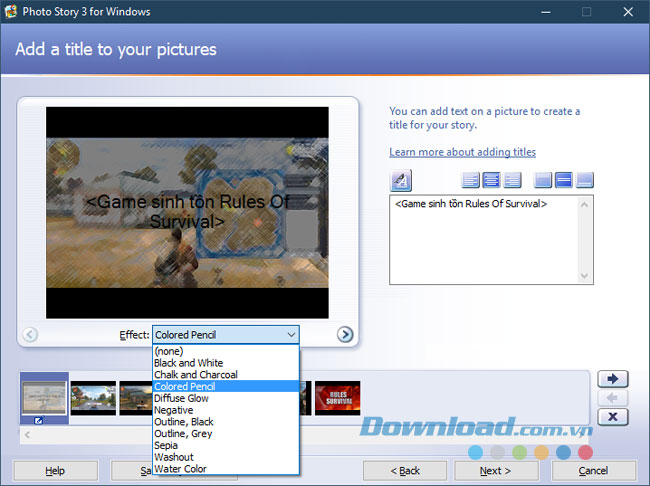This screenshot has height=486, width=650.
Task: Move picture backward in filmstrip
Action: 613,398
